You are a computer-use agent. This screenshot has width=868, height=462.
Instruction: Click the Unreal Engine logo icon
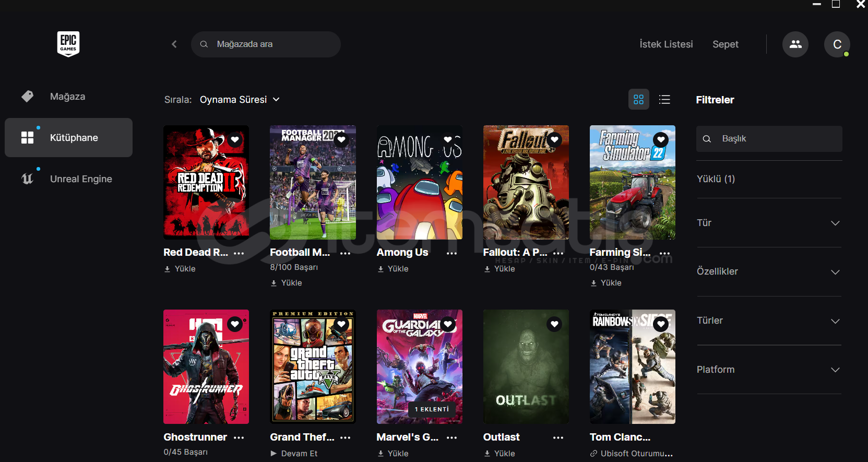pyautogui.click(x=27, y=179)
